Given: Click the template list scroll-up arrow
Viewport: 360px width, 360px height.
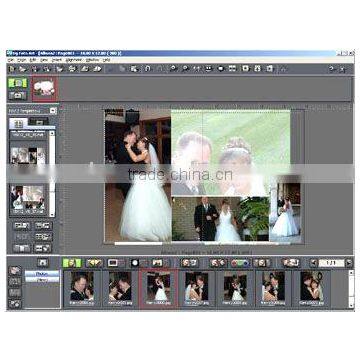Looking at the screenshot, I should pyautogui.click(x=52, y=133).
